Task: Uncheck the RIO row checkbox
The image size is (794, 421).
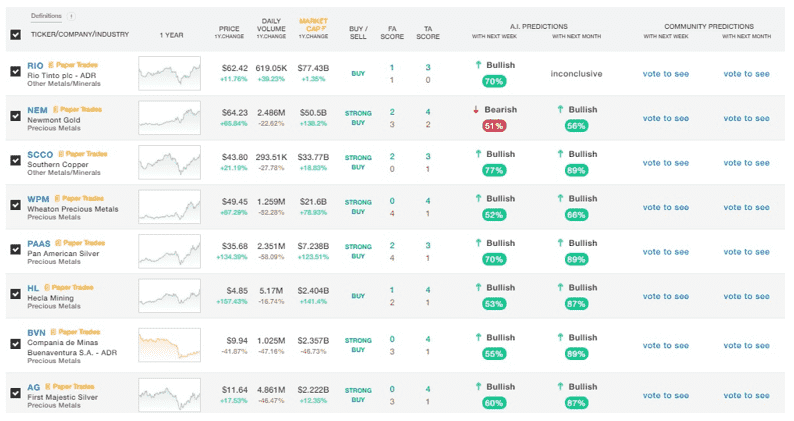Action: [x=16, y=71]
